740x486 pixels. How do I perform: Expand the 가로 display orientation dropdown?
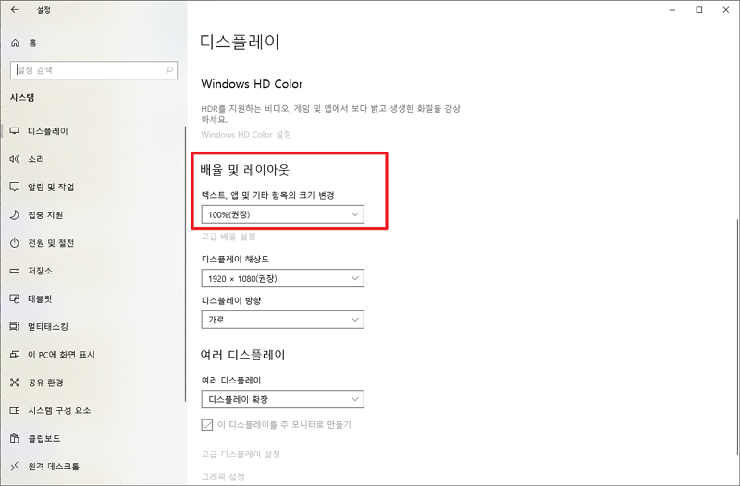[282, 319]
